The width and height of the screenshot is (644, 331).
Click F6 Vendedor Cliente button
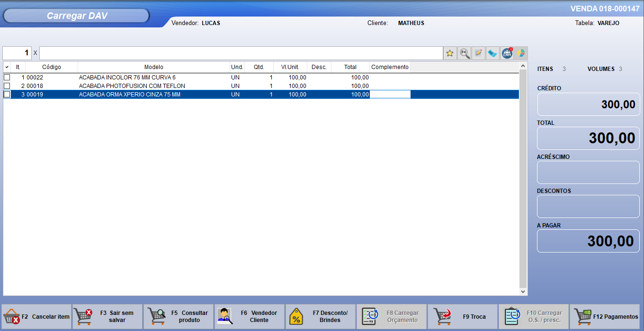[x=250, y=316]
